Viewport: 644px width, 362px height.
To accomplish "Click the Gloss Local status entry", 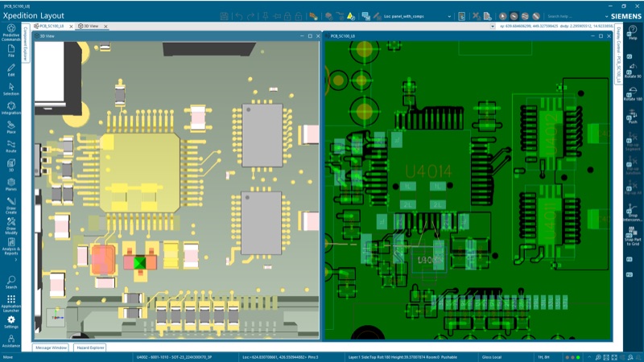I will [x=492, y=357].
